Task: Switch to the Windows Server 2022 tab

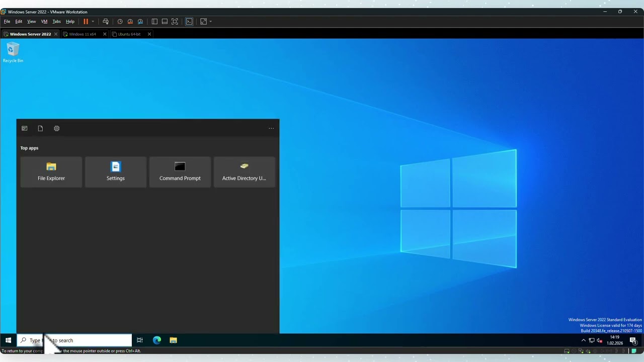Action: 30,34
